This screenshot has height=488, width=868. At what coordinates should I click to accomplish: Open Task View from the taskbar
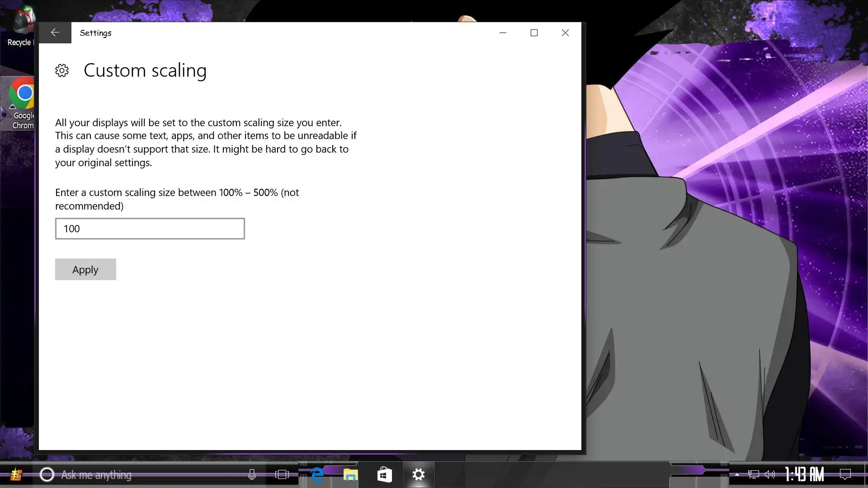coord(282,474)
